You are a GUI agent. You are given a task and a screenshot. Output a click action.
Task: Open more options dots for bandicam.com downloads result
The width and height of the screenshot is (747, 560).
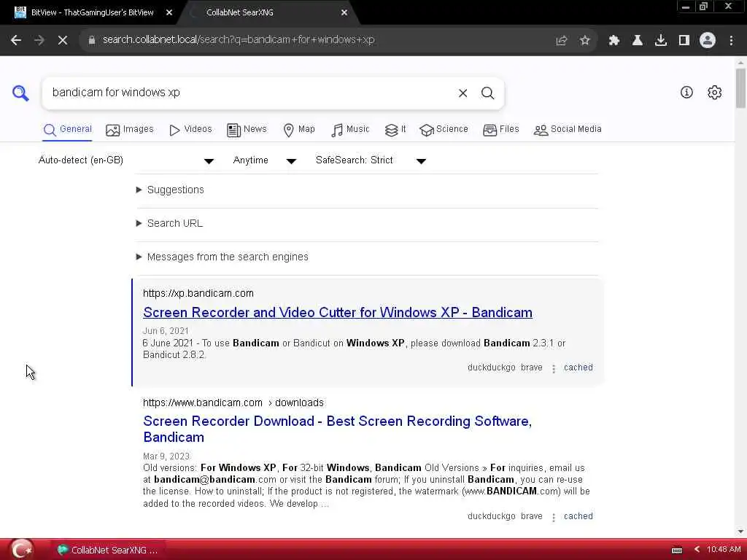pyautogui.click(x=554, y=517)
